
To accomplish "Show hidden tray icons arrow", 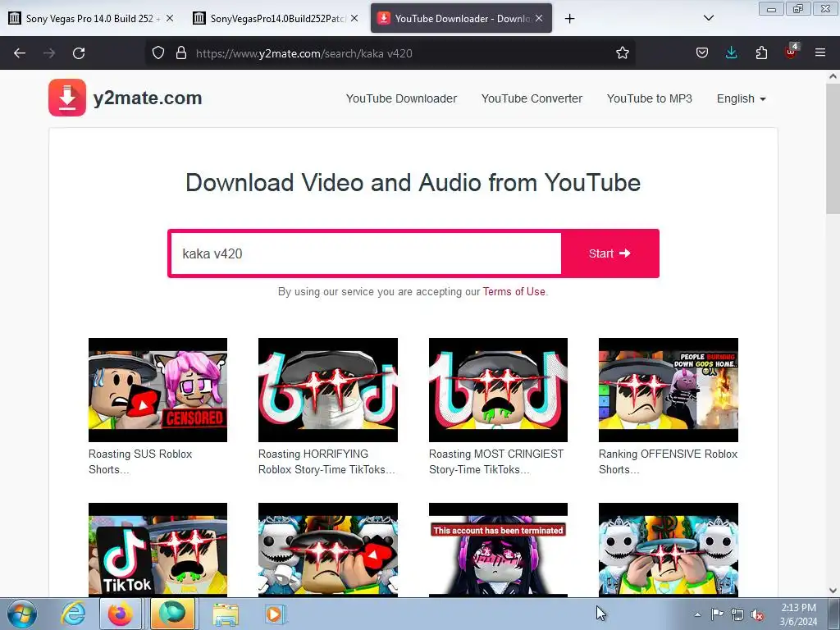I will click(697, 615).
